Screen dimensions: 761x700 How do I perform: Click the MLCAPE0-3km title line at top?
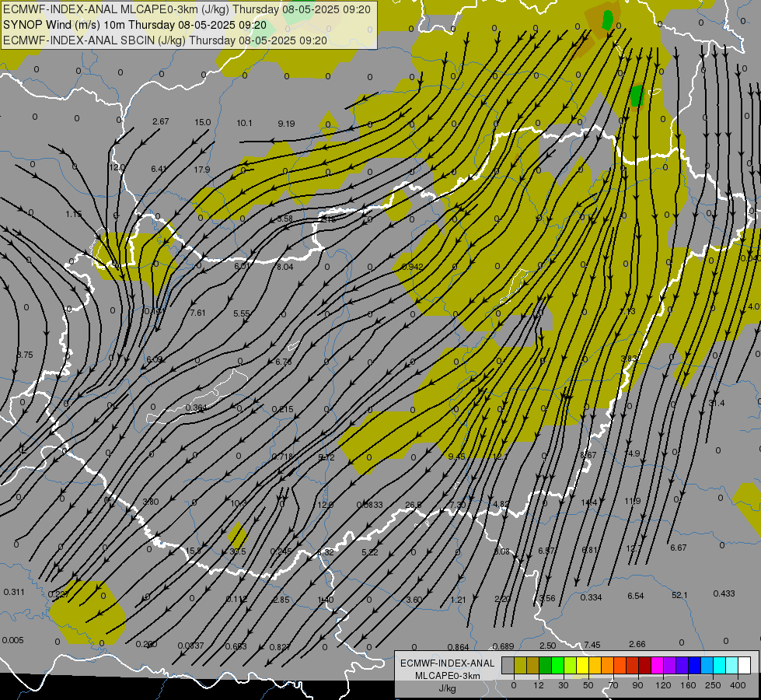187,9
